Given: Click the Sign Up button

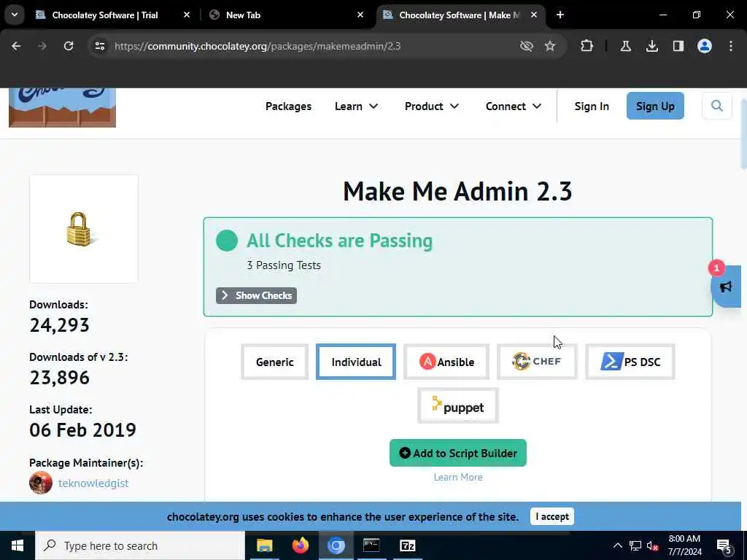Looking at the screenshot, I should (x=655, y=106).
